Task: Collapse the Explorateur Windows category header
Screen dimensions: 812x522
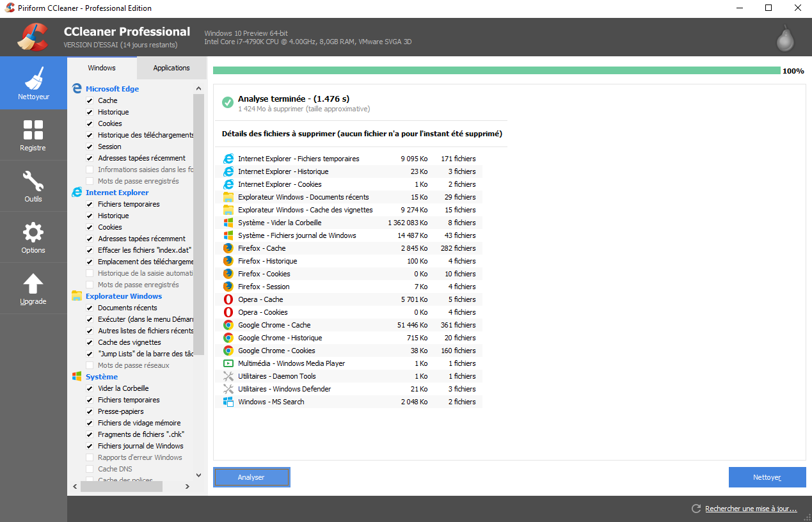Action: pos(123,296)
